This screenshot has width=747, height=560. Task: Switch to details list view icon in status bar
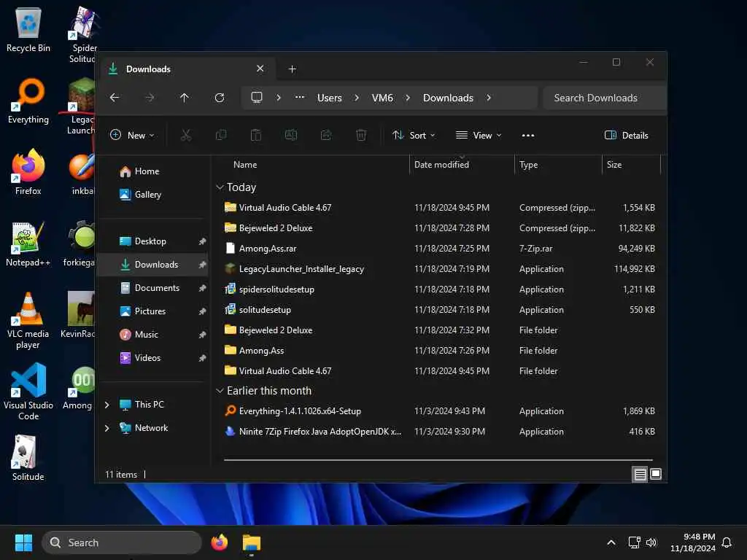click(640, 474)
